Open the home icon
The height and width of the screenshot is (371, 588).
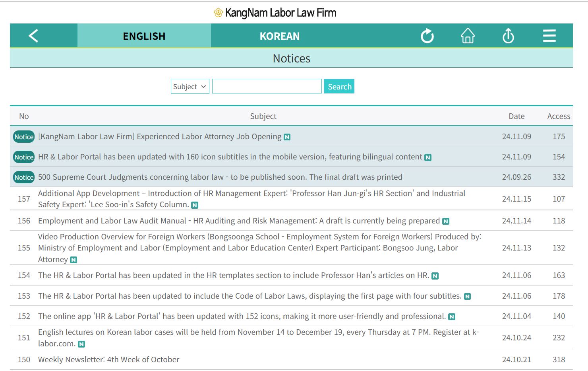[468, 36]
